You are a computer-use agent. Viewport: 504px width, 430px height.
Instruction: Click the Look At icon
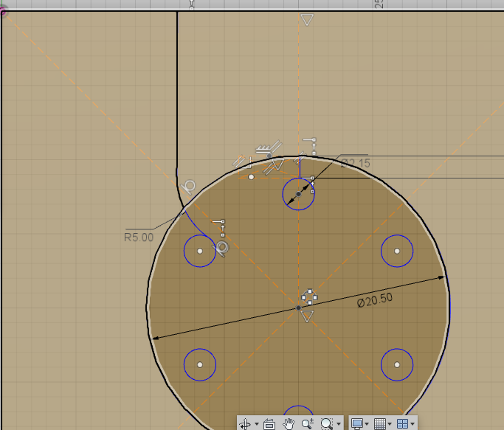(x=269, y=424)
